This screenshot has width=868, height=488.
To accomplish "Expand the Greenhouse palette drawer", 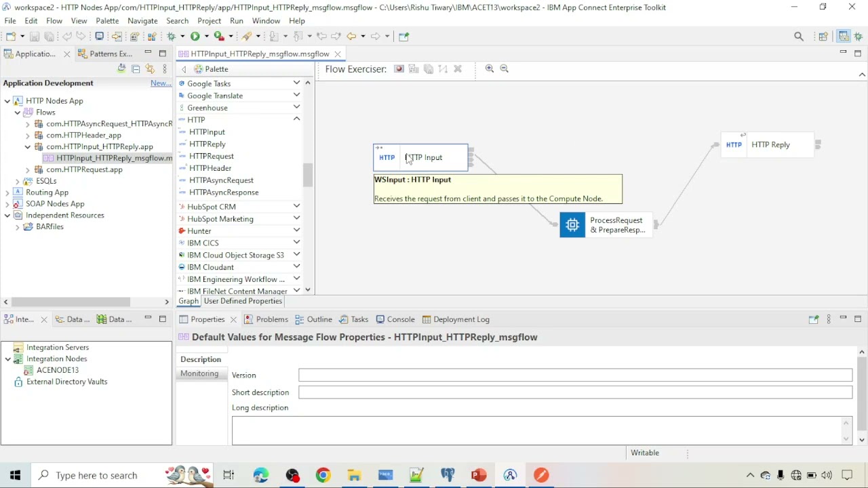I will [296, 107].
